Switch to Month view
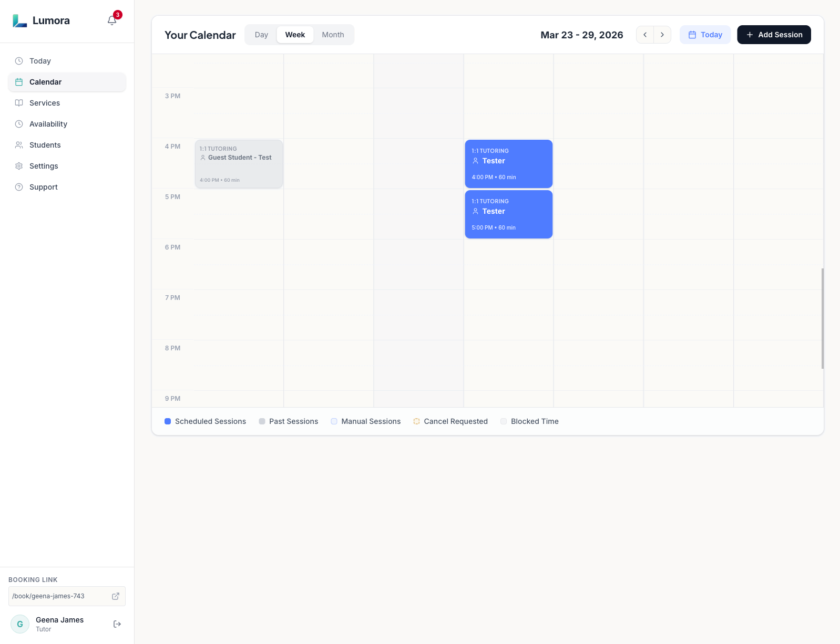Image resolution: width=840 pixels, height=644 pixels. point(333,35)
